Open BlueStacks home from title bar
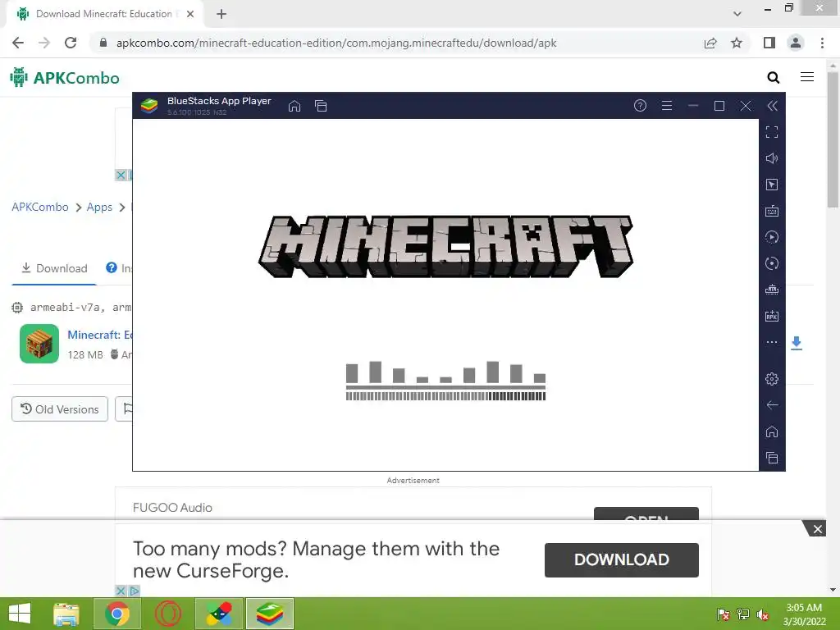The height and width of the screenshot is (630, 840). 294,106
